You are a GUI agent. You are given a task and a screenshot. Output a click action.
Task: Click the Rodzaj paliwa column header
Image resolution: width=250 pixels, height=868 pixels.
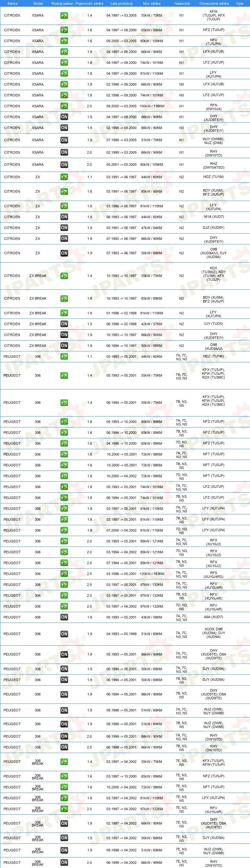[x=62, y=4]
